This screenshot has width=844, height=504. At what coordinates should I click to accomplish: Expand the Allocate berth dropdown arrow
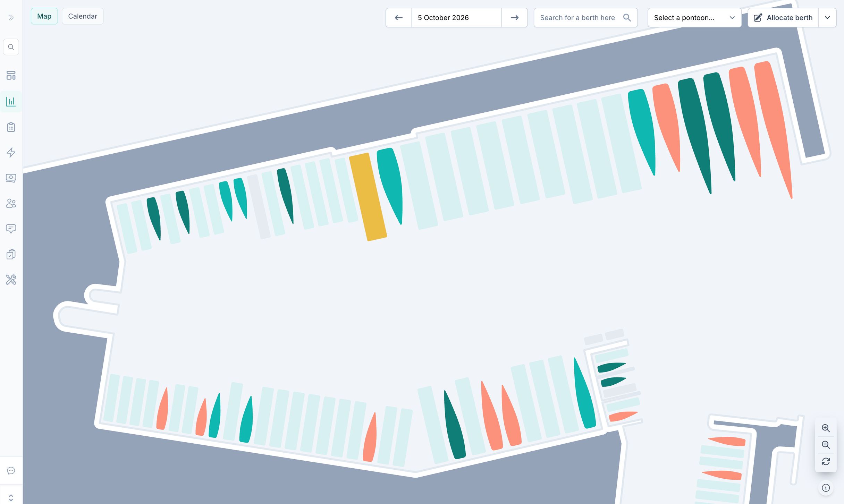[827, 18]
